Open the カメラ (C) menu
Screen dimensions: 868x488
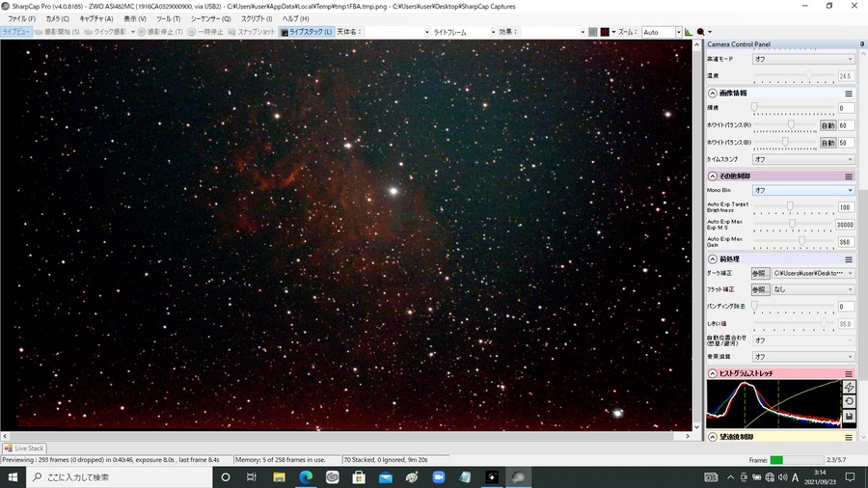tap(58, 19)
